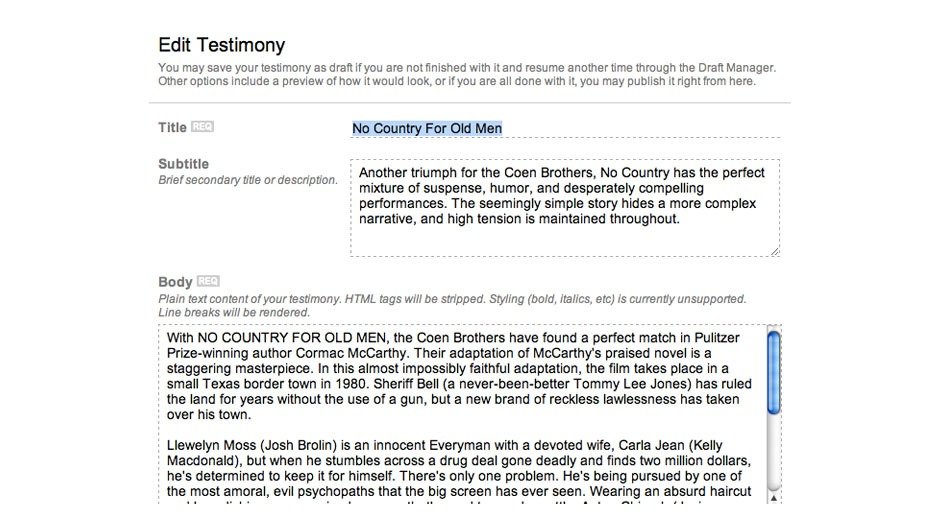The width and height of the screenshot is (940, 530).
Task: Click the REQ badge beside Body
Action: pos(208,281)
